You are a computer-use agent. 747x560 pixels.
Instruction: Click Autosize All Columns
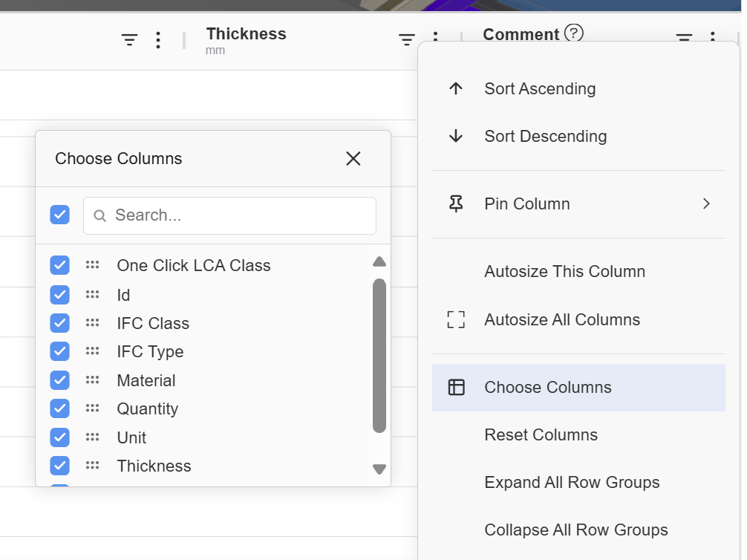(x=561, y=319)
